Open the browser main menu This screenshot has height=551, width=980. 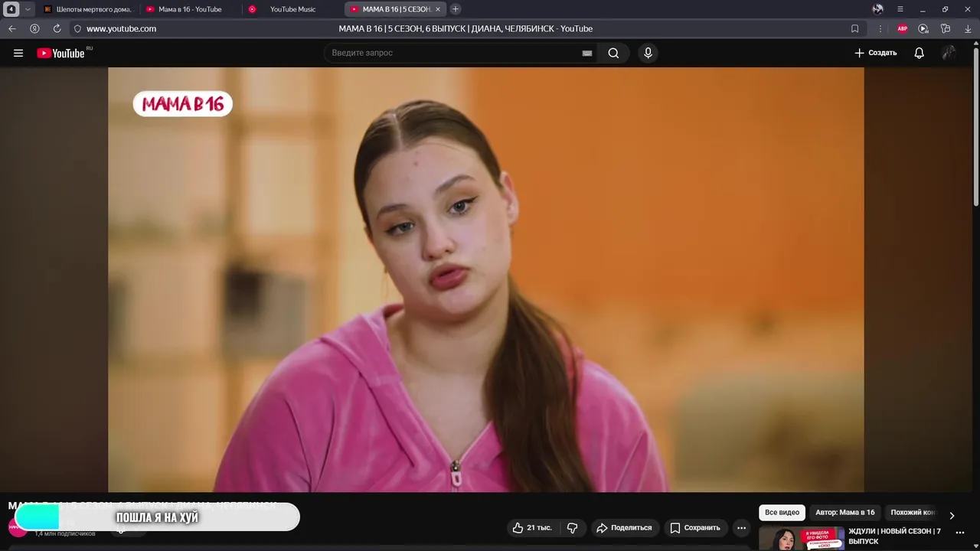pos(900,9)
